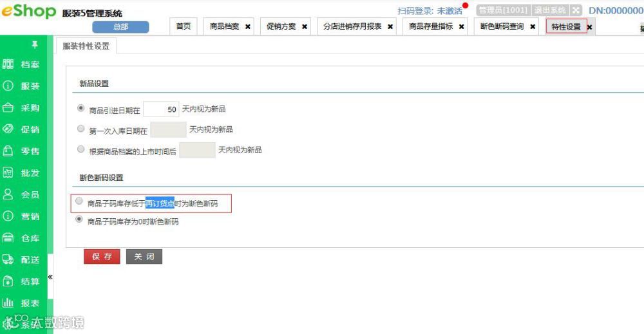This screenshot has height=334, width=644.
Task: Open the 促销 tag icon
Action: (8, 129)
